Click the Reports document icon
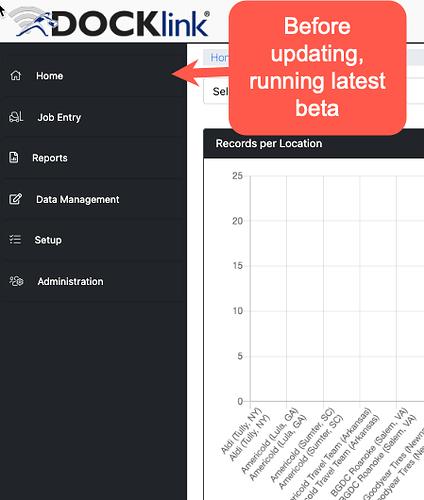424x500 pixels. pos(14,158)
